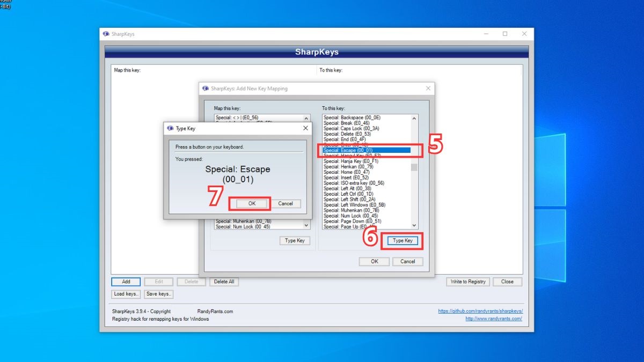Click SharpKeys icon in Type Key title bar
The width and height of the screenshot is (644, 362).
point(171,129)
